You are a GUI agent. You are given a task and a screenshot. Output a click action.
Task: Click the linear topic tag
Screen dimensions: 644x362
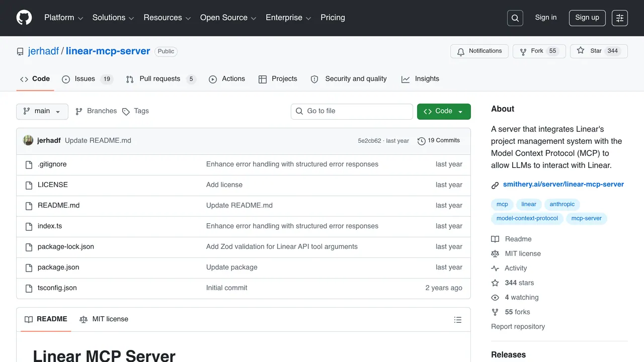tap(529, 205)
